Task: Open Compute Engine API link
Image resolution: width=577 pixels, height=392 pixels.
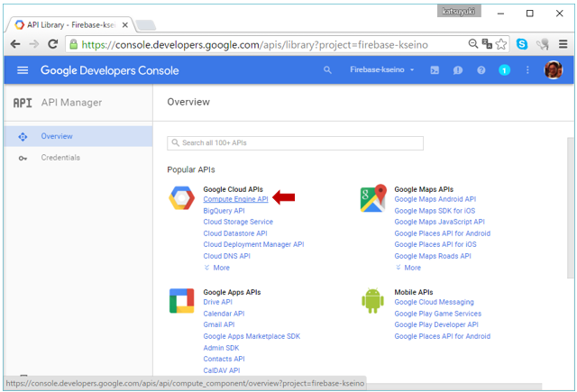Action: [x=235, y=199]
